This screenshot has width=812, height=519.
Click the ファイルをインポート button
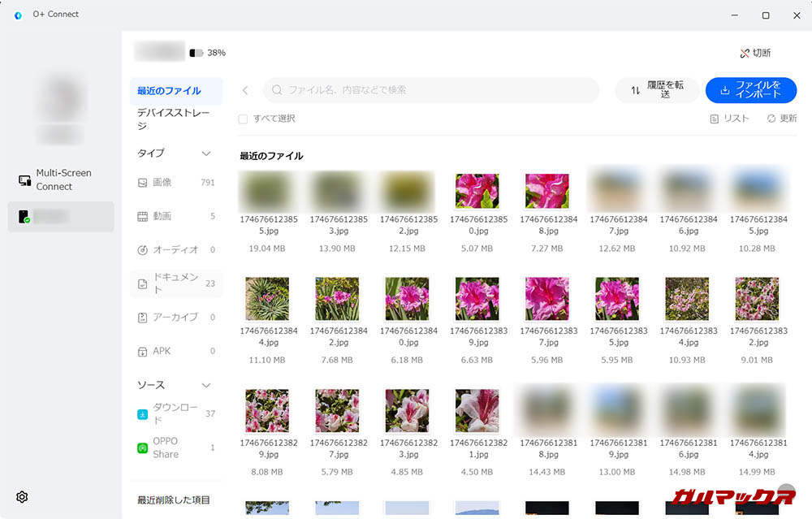point(750,90)
